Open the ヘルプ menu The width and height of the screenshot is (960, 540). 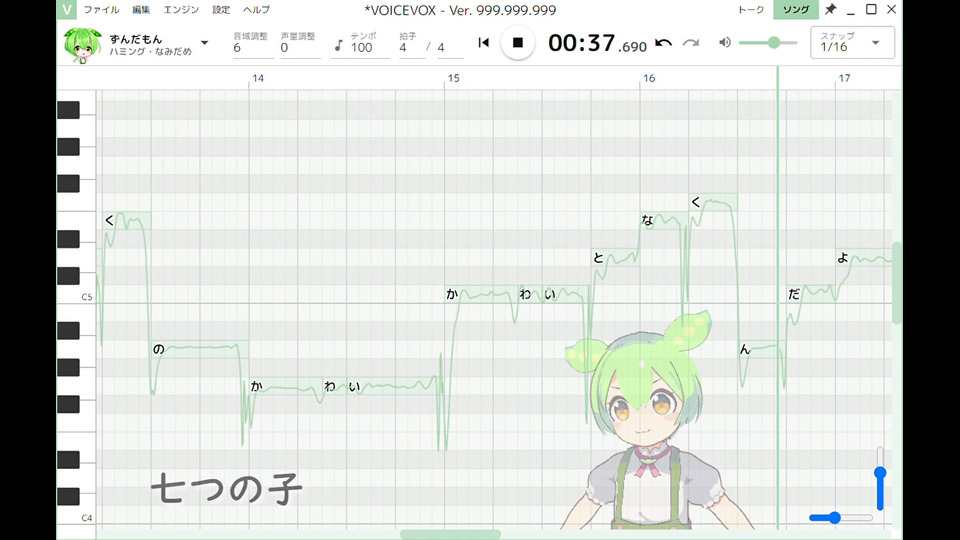pyautogui.click(x=257, y=10)
